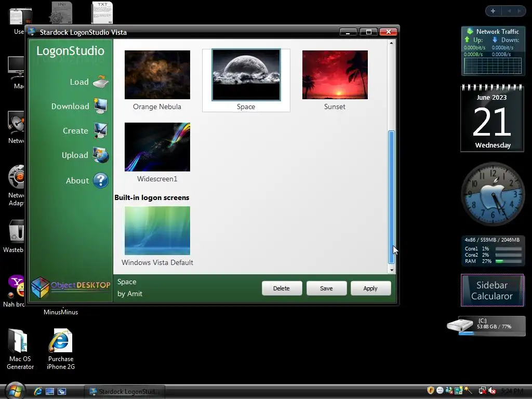Screen dimensions: 532x399
Task: Open Mac OS Generator desktop icon
Action: click(x=20, y=349)
